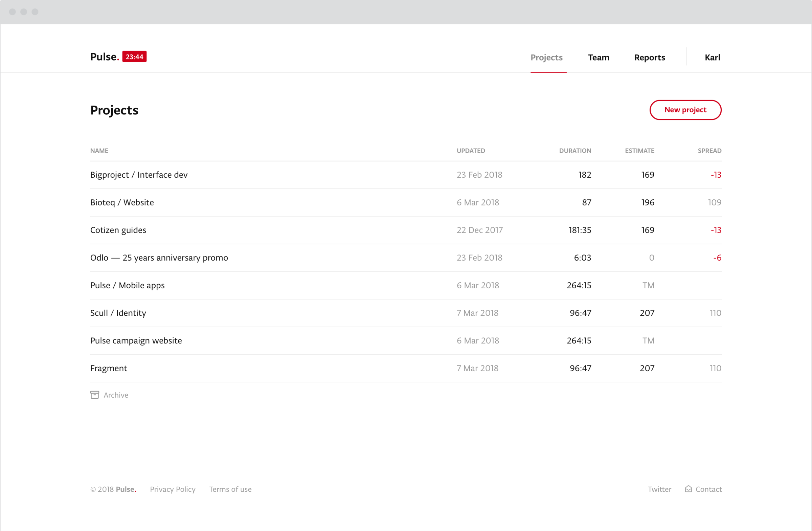Open the Pulse logo home link

click(105, 57)
